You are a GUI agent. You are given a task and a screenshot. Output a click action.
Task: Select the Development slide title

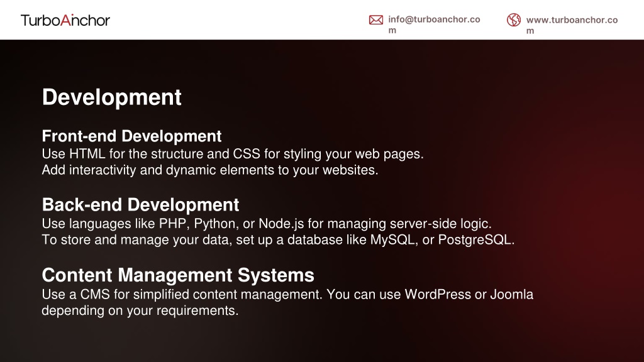coord(112,97)
